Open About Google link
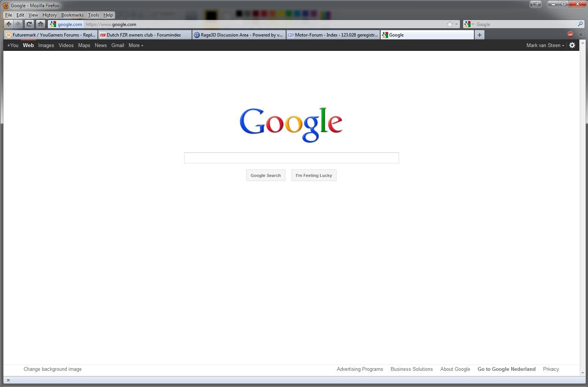Image resolution: width=588 pixels, height=387 pixels. tap(455, 369)
